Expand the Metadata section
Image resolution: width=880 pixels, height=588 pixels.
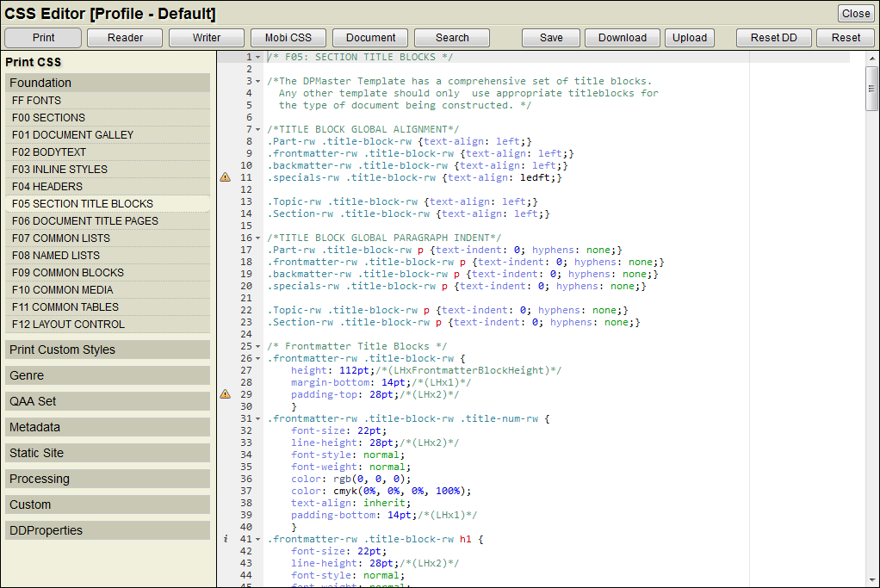[108, 427]
